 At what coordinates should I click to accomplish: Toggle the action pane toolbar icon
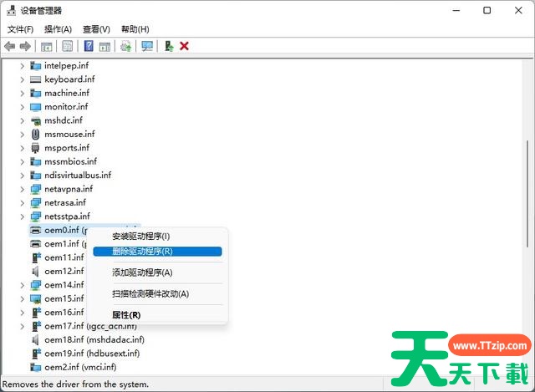pos(104,46)
